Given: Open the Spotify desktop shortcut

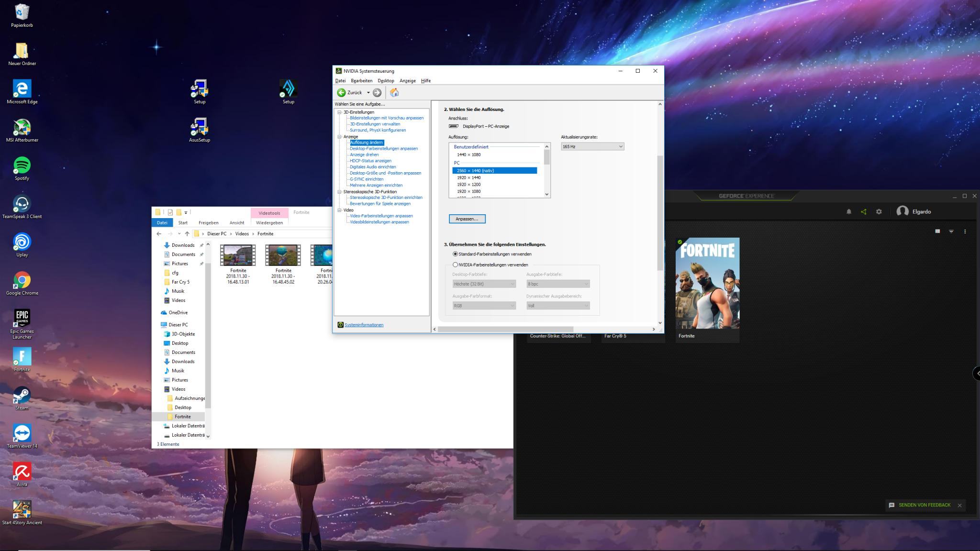Looking at the screenshot, I should 22,165.
